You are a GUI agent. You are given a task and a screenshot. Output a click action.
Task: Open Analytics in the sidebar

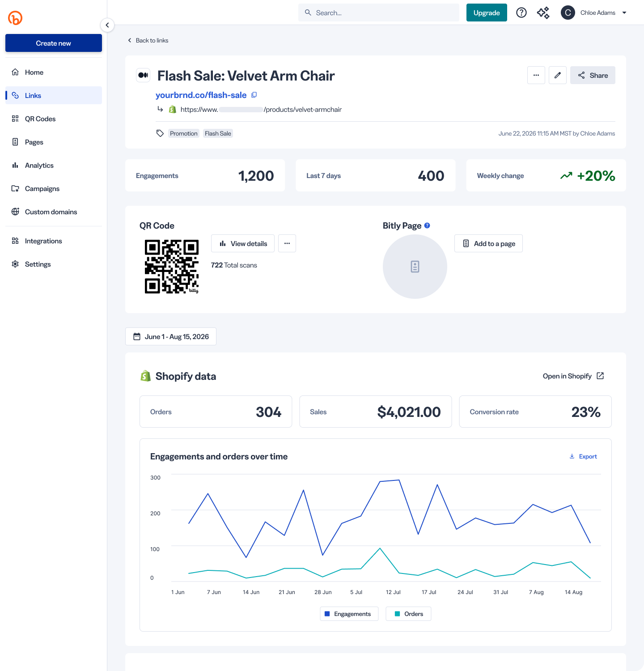point(54,165)
